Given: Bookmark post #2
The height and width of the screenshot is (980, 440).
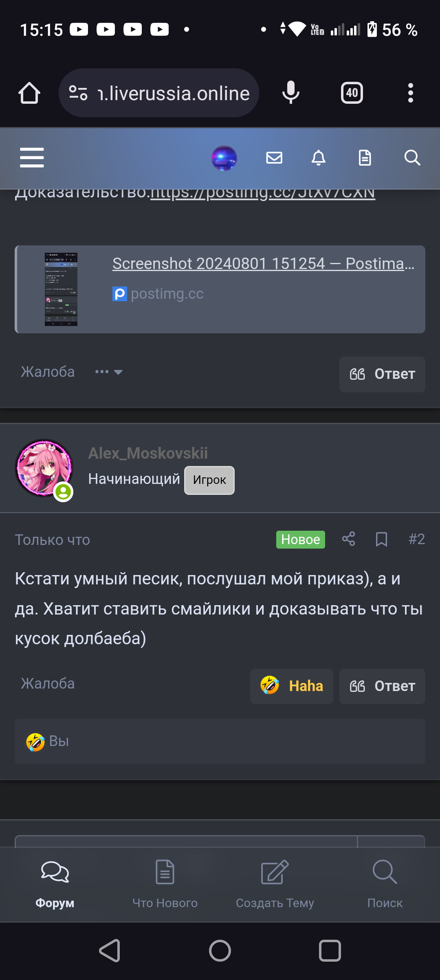Looking at the screenshot, I should [381, 539].
